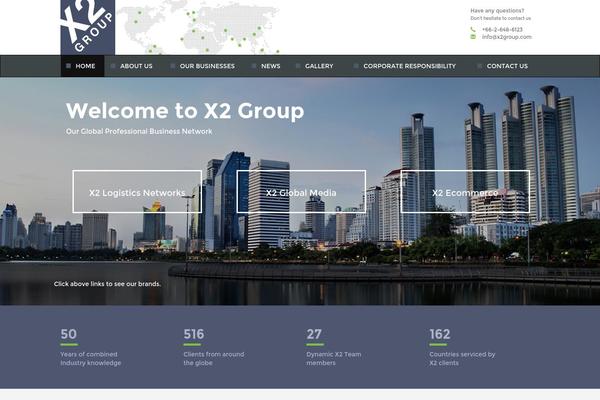Click 'Our Global Professional Business Network' subtitle

click(139, 131)
